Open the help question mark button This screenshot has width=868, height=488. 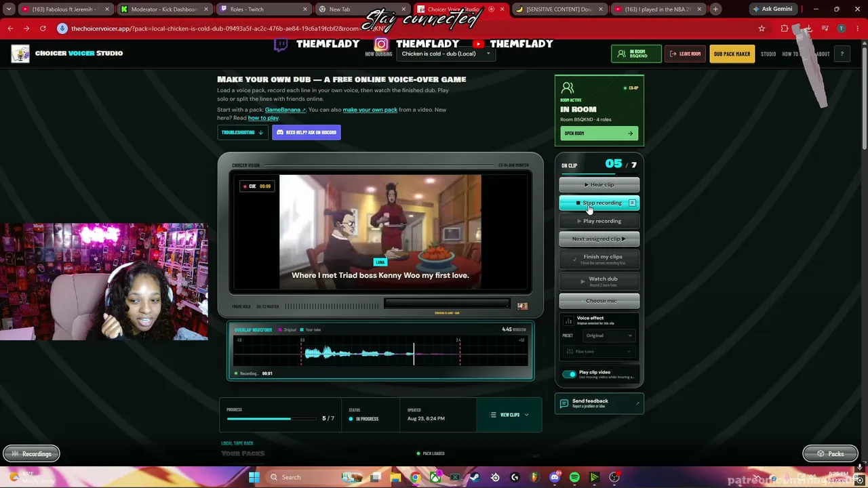(842, 54)
